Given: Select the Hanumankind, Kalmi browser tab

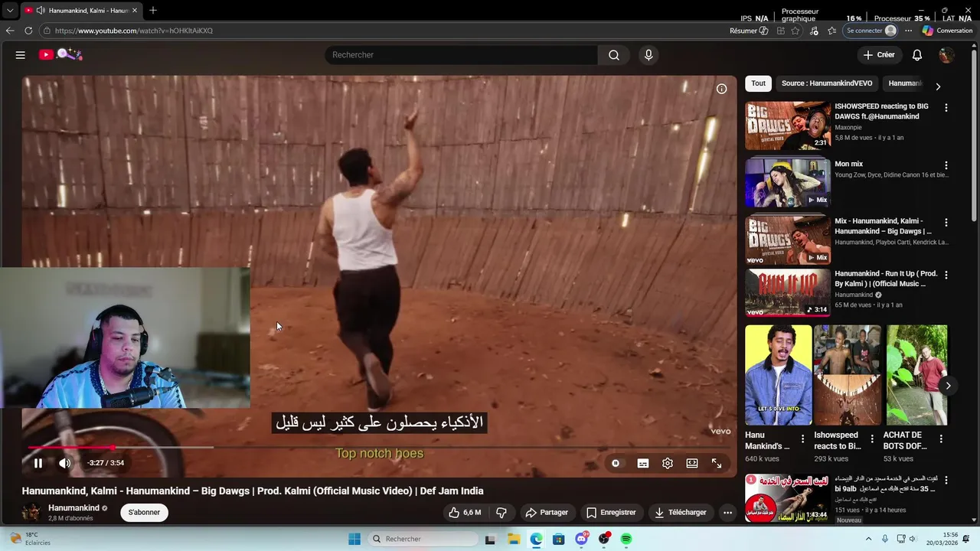Looking at the screenshot, I should [x=81, y=11].
